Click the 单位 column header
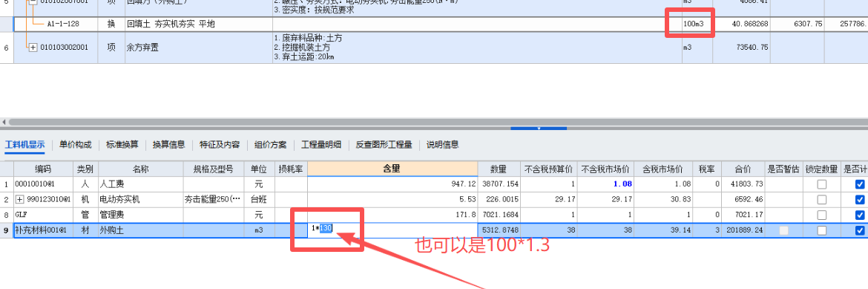 point(259,169)
